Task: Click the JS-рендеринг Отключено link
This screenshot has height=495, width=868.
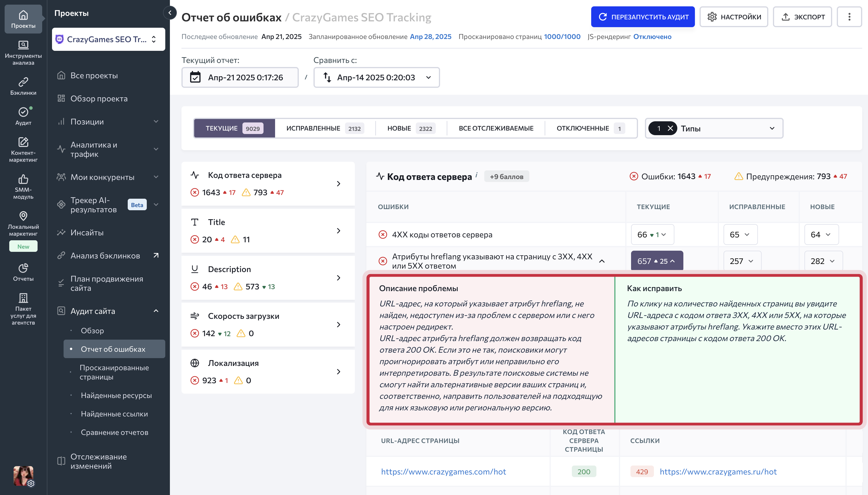Action: pyautogui.click(x=652, y=37)
